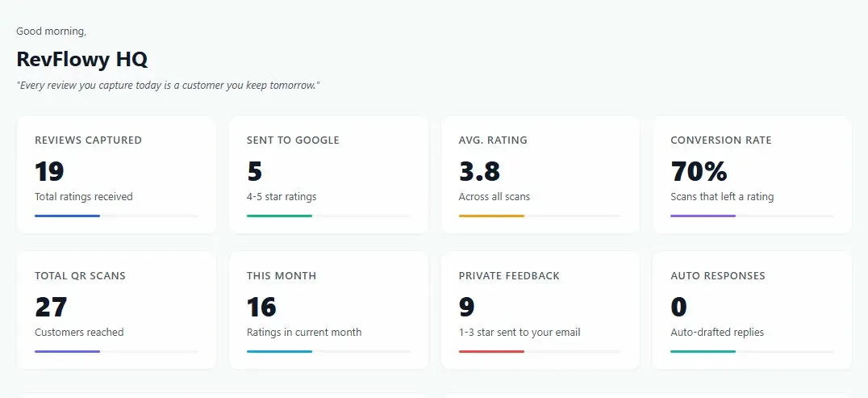Click the 27 total QR scans value
868x398 pixels.
click(51, 307)
